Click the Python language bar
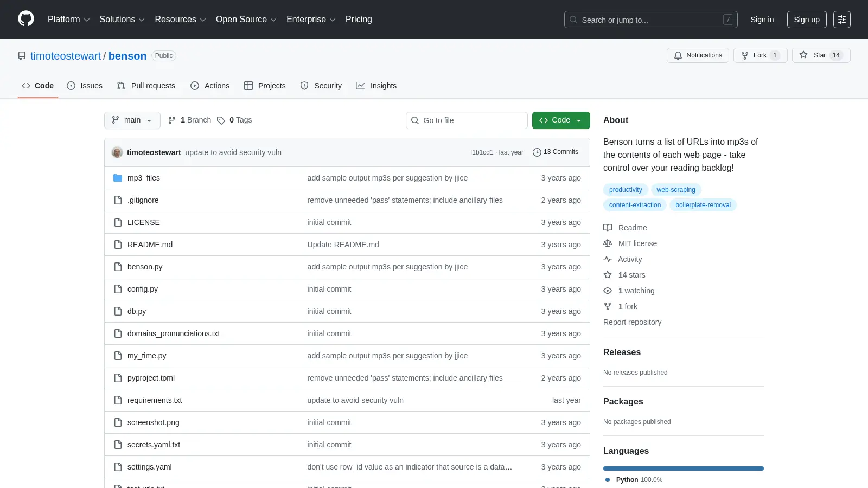This screenshot has height=488, width=868. coord(684,468)
